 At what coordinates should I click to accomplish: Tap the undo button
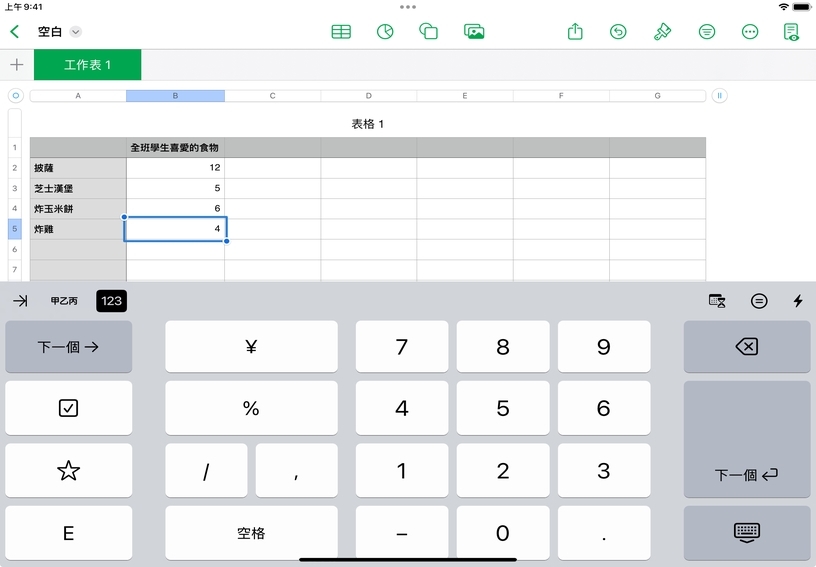coord(618,32)
